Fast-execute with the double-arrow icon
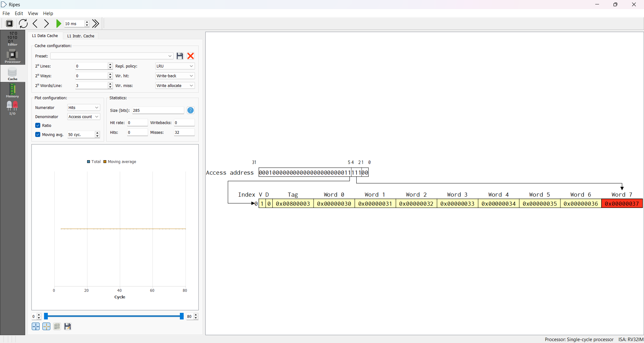The image size is (644, 343). click(x=96, y=24)
